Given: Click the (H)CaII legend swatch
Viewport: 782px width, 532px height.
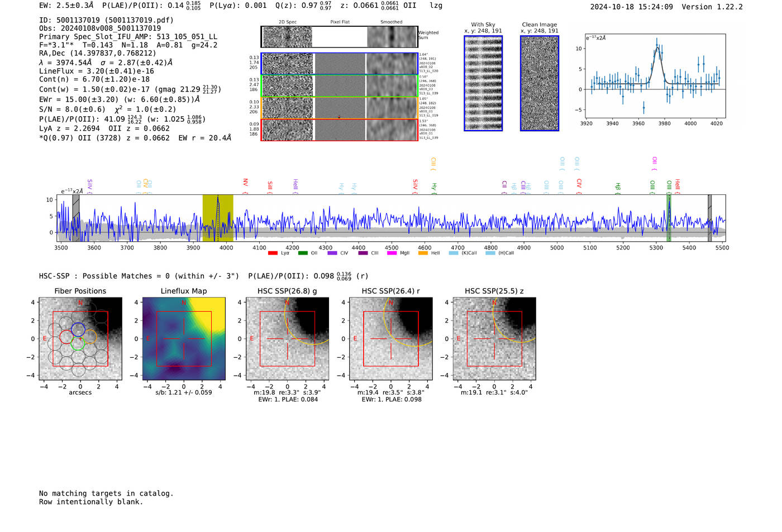Looking at the screenshot, I should tap(490, 253).
